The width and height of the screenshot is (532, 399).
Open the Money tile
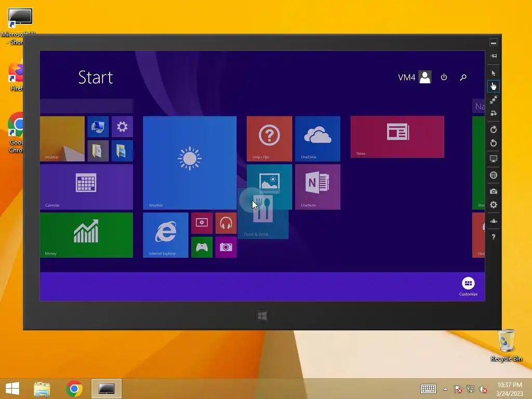click(x=87, y=235)
